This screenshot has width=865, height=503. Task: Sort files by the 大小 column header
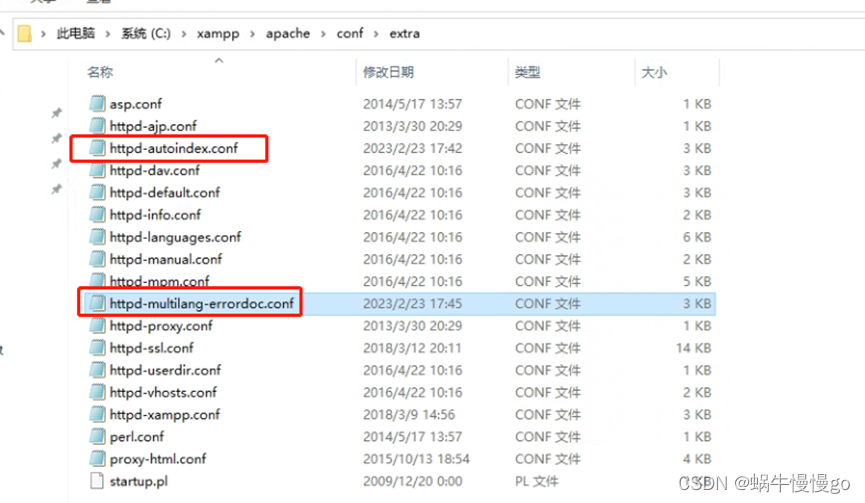click(x=654, y=72)
